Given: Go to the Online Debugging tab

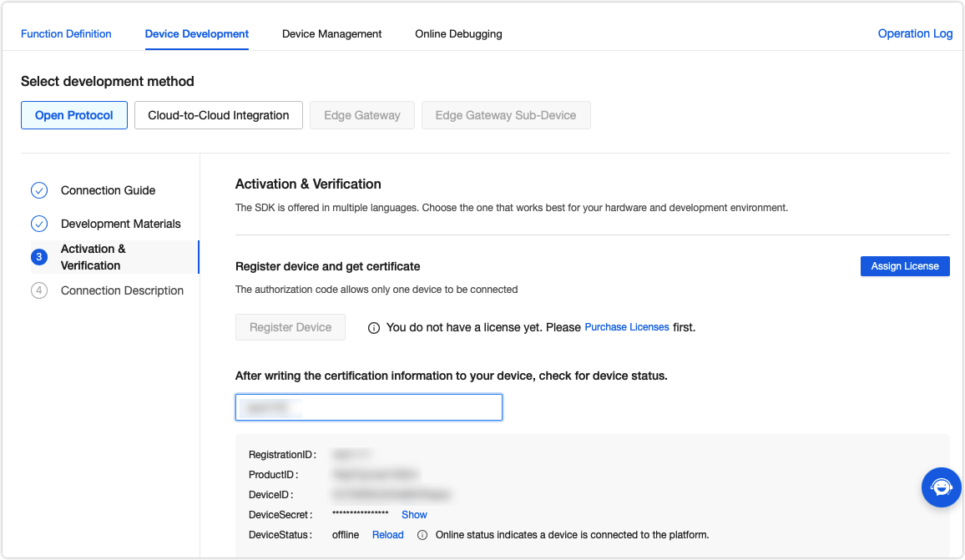Looking at the screenshot, I should [458, 34].
